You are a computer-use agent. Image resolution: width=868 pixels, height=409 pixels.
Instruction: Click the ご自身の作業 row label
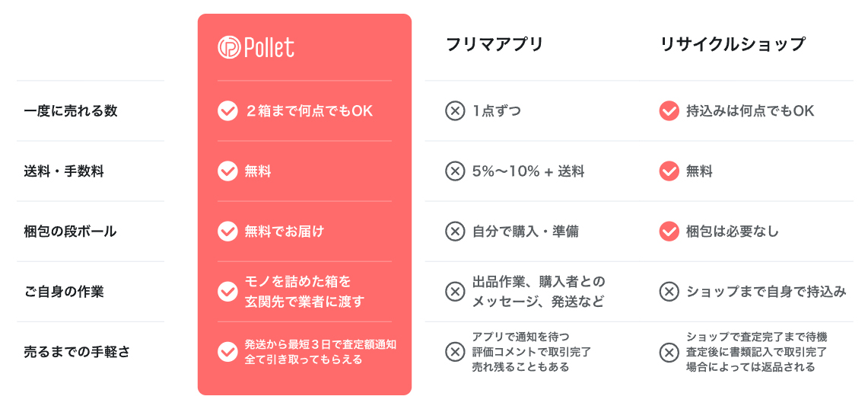[64, 292]
